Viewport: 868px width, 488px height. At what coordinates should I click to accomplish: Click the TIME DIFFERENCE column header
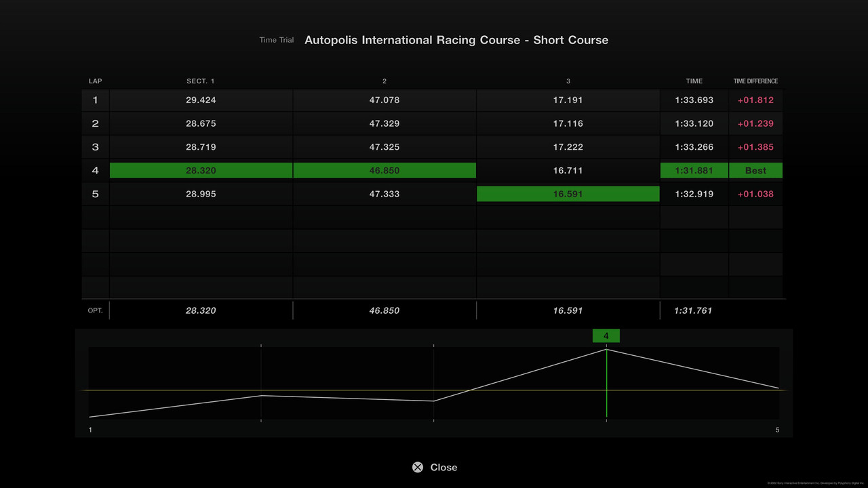click(755, 81)
